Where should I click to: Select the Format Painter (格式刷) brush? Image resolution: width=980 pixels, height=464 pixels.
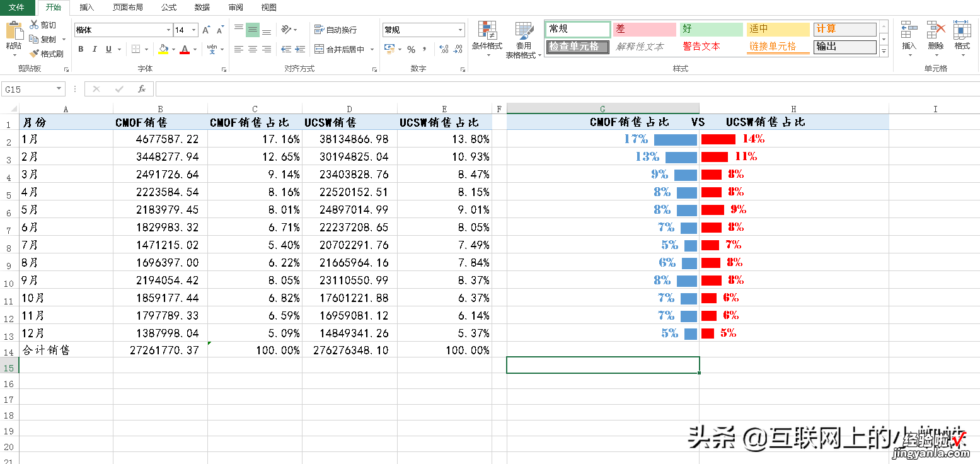[x=34, y=54]
